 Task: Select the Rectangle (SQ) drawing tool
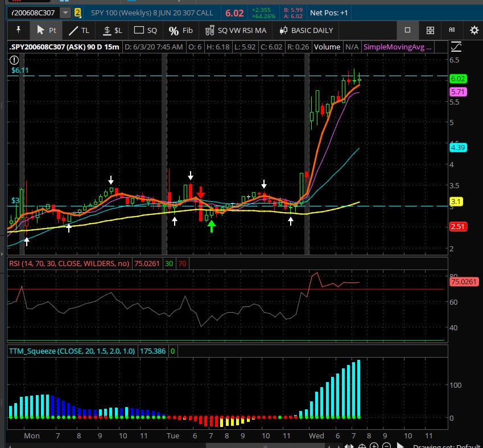pyautogui.click(x=146, y=30)
